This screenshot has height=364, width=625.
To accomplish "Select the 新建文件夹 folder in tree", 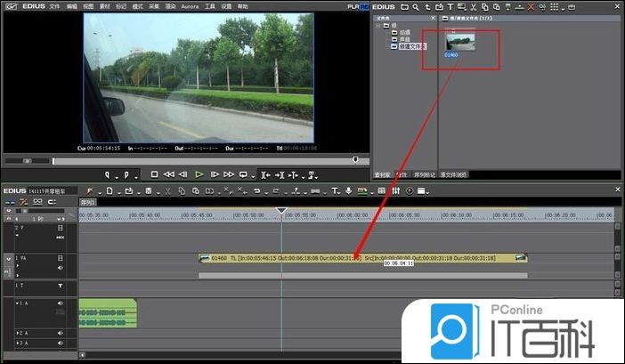I will click(410, 46).
